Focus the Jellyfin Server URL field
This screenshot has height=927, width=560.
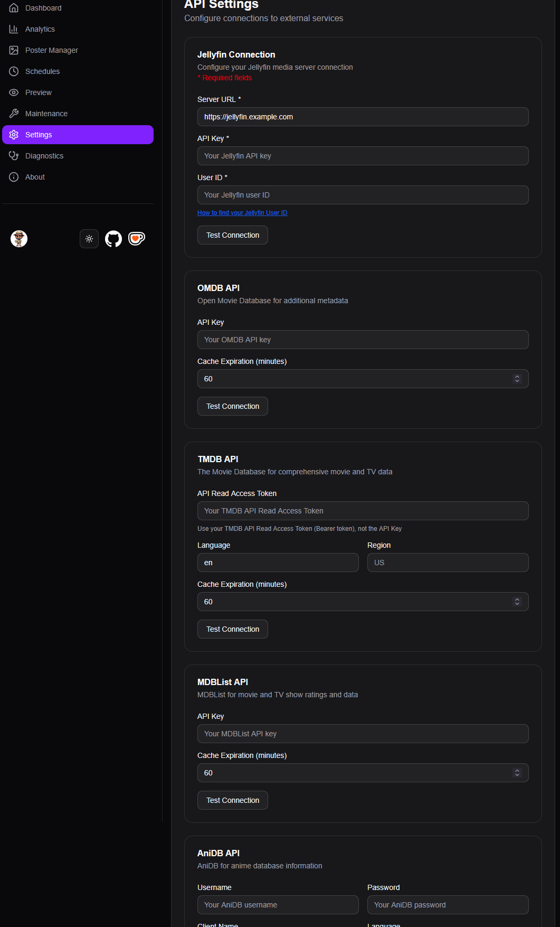click(363, 117)
